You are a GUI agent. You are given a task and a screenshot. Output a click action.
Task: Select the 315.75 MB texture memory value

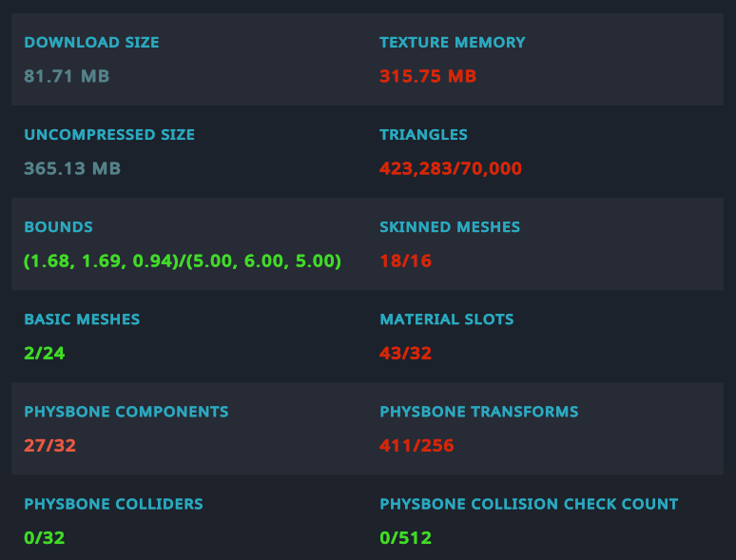[428, 76]
